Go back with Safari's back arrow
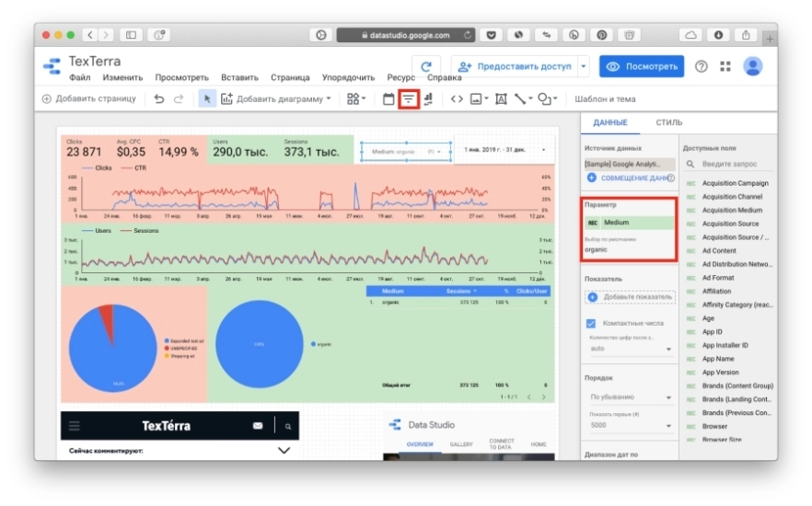The image size is (812, 506). click(x=90, y=35)
